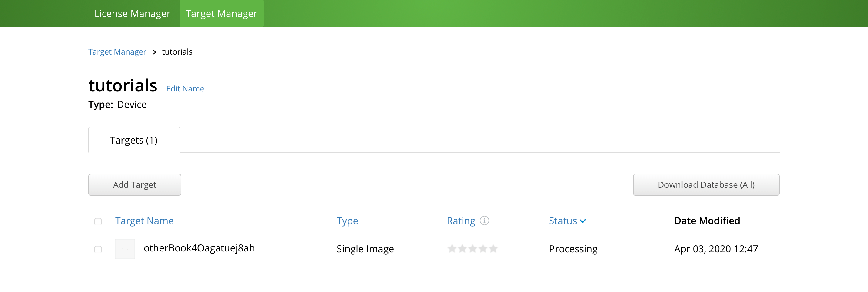Click the Date Modified column header
Image resolution: width=868 pixels, height=292 pixels.
(x=707, y=221)
